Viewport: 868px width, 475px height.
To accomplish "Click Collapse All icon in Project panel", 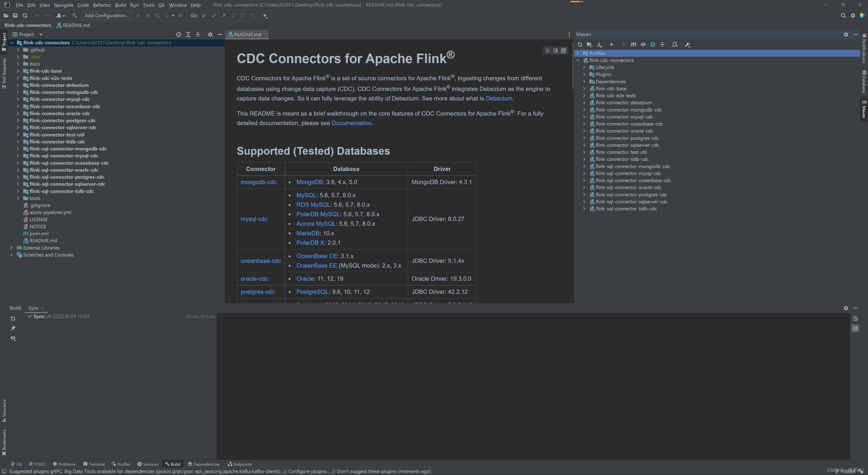I will click(198, 34).
